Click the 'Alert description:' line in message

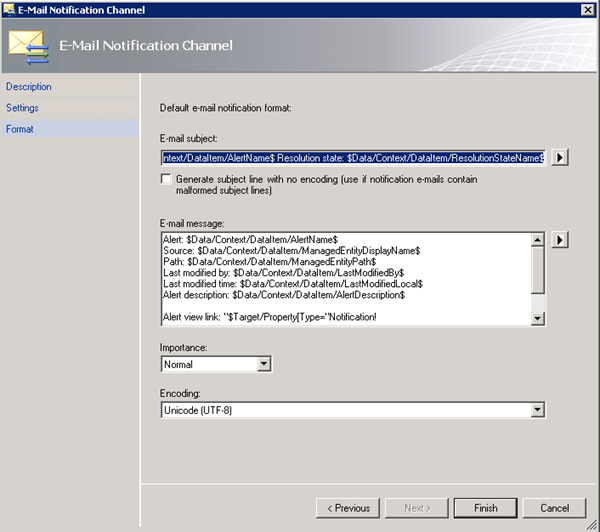coord(284,295)
